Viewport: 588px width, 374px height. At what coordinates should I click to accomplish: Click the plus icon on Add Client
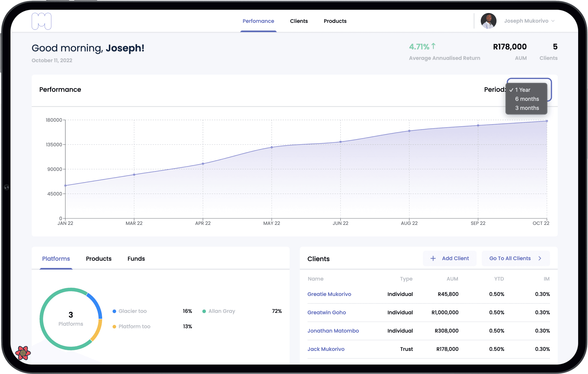click(433, 258)
